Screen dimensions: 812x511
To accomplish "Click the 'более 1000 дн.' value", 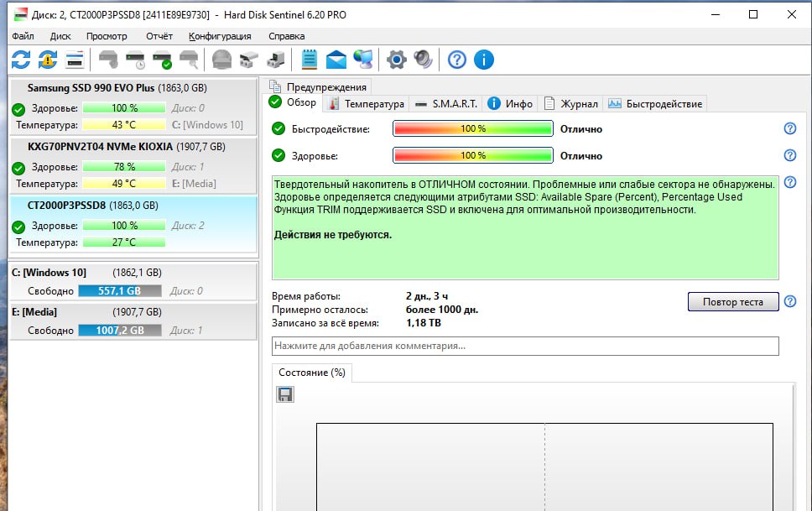I will point(442,310).
